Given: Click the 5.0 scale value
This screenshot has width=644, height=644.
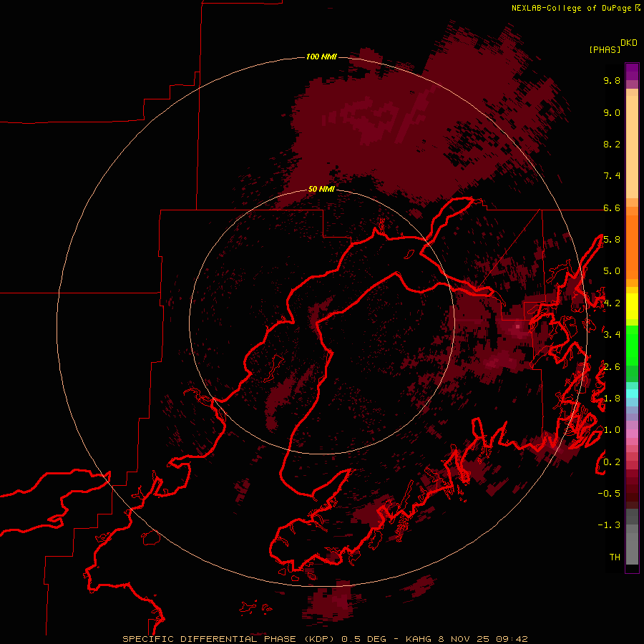Looking at the screenshot, I should click(x=612, y=271).
